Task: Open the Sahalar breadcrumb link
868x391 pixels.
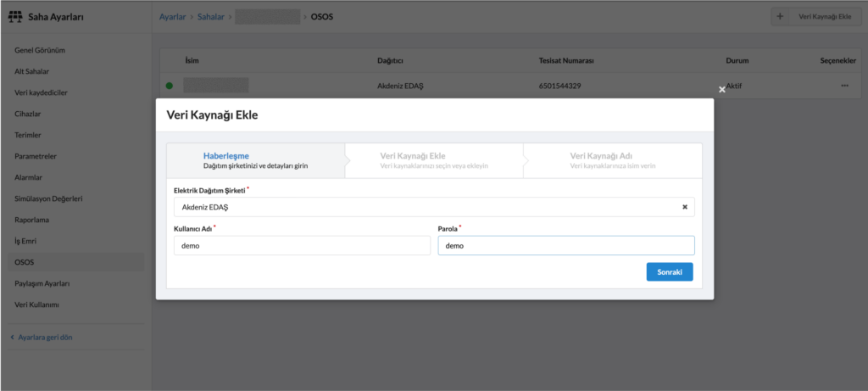Action: pos(213,17)
